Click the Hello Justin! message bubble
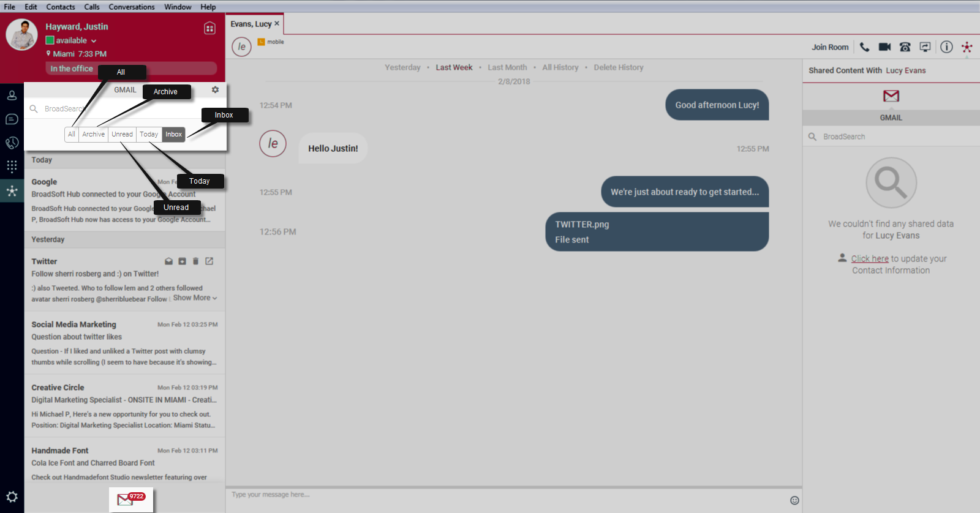The width and height of the screenshot is (980, 513). coord(333,148)
